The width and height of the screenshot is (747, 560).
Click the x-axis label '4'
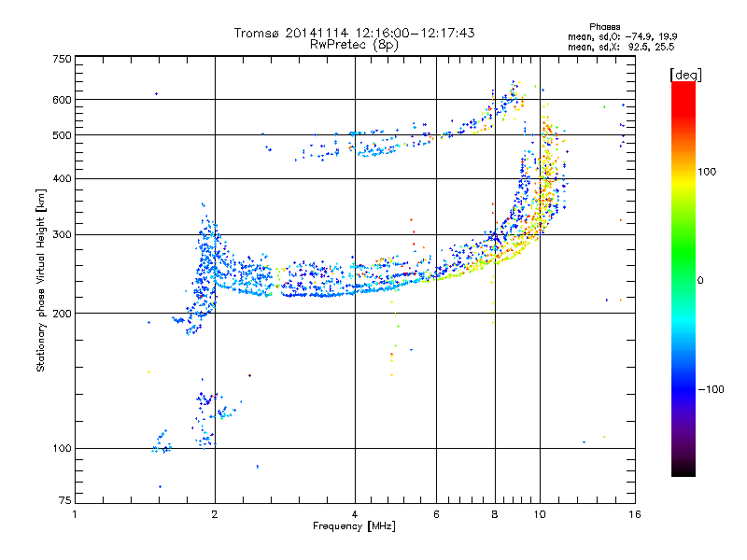pyautogui.click(x=355, y=514)
